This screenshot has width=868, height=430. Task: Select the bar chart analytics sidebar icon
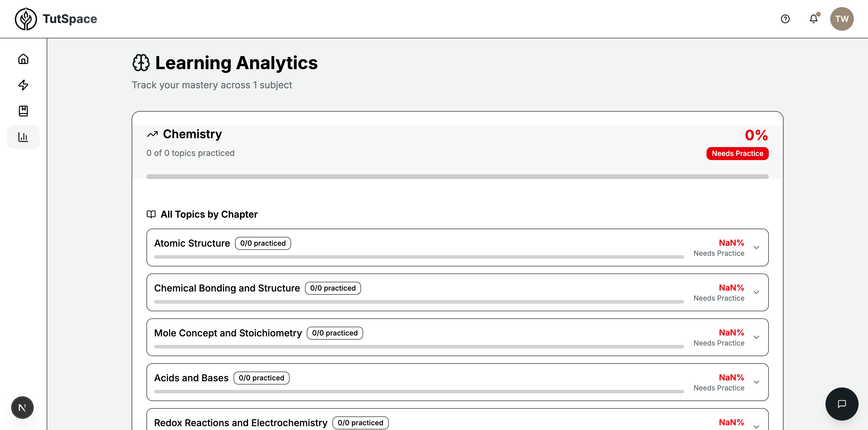(23, 137)
